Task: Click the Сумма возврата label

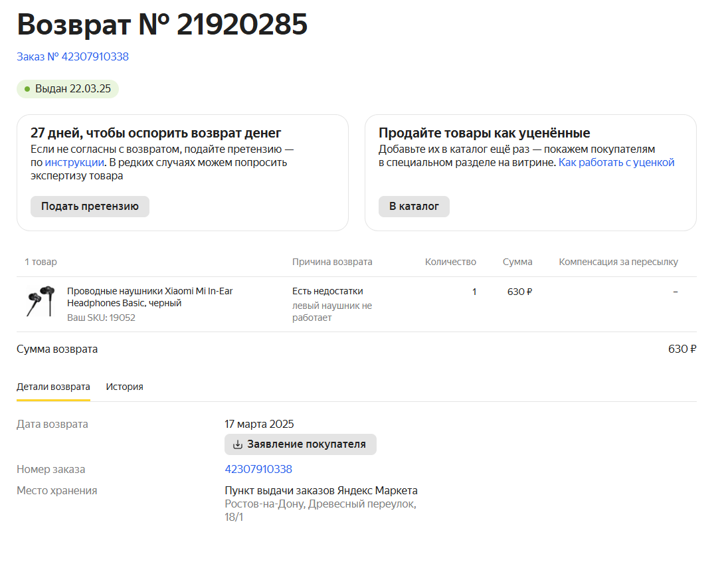Action: pos(57,349)
